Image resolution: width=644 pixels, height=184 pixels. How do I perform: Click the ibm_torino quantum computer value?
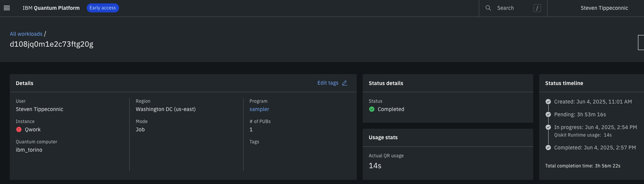pyautogui.click(x=29, y=150)
